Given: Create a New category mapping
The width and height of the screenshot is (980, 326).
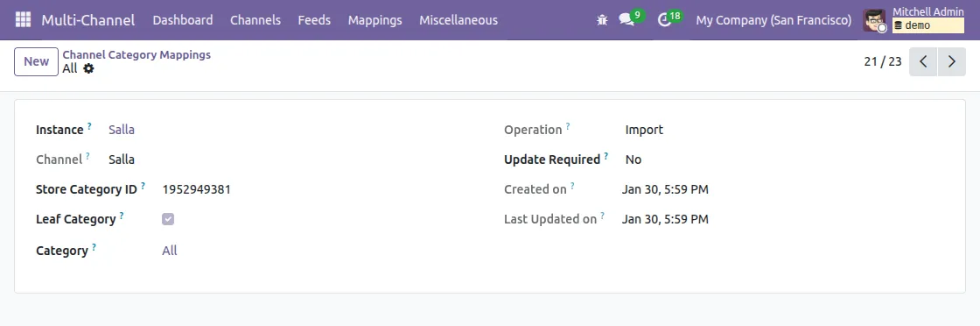Looking at the screenshot, I should [36, 61].
